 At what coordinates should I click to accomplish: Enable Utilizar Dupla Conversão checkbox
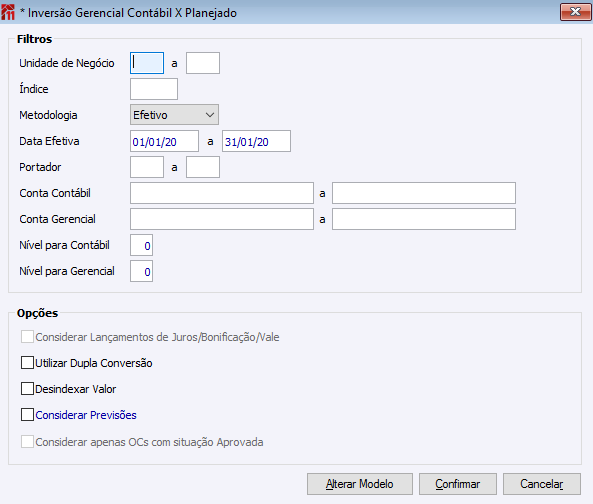pyautogui.click(x=27, y=363)
